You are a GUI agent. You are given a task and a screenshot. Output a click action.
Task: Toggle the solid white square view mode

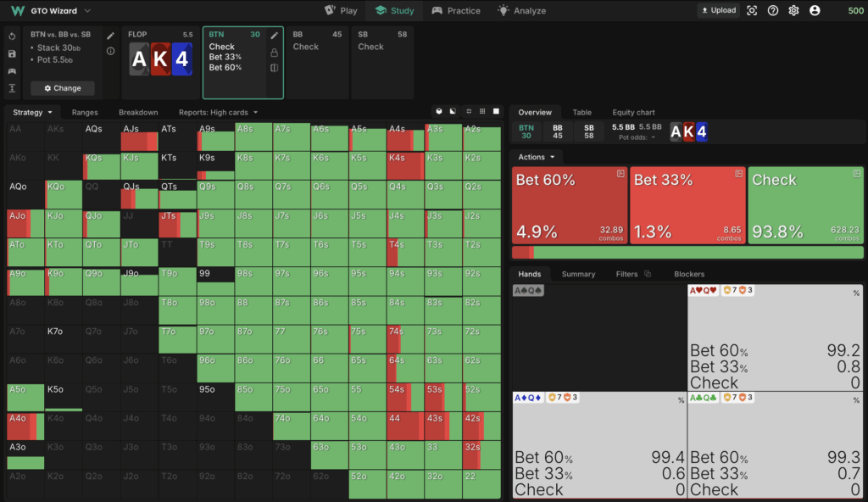496,111
